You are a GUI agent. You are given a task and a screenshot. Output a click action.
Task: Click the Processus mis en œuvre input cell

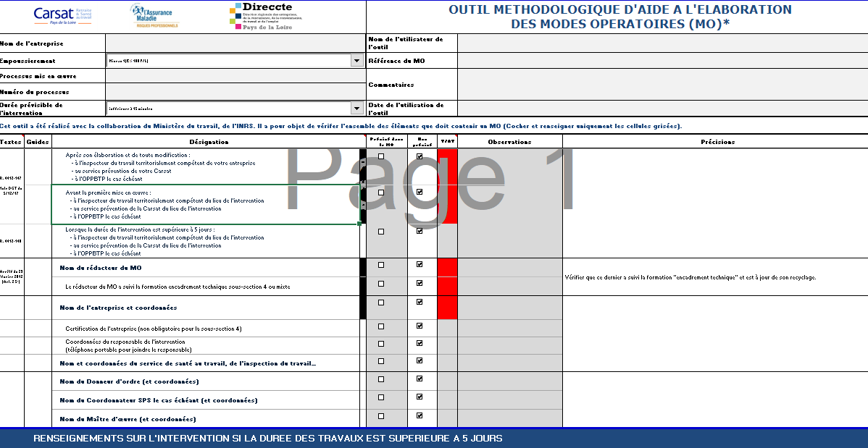tap(235, 76)
